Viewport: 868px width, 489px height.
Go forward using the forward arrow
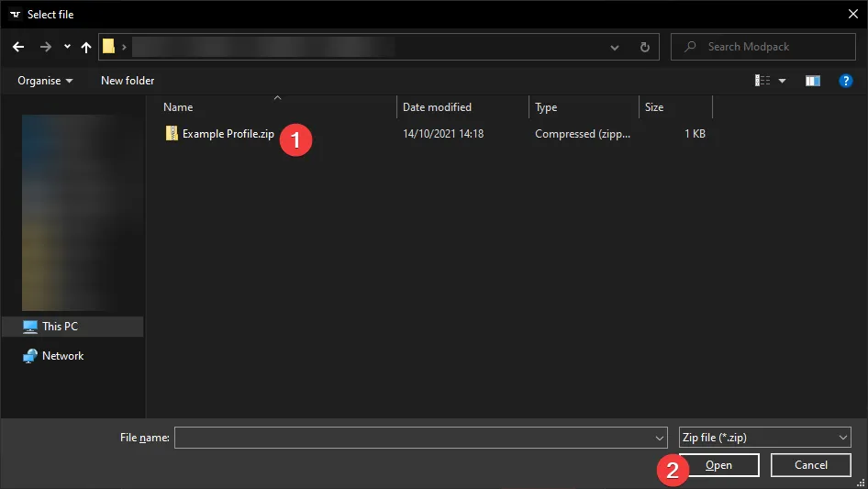point(45,47)
